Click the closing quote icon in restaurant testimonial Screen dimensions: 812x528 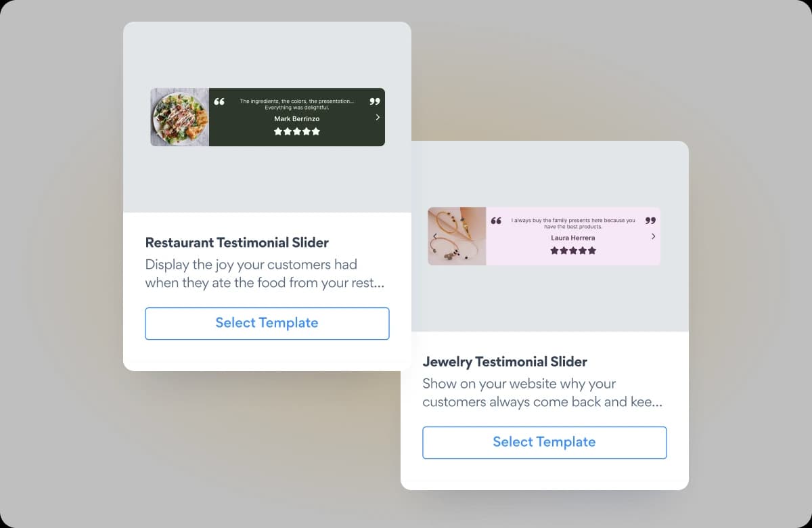click(375, 102)
